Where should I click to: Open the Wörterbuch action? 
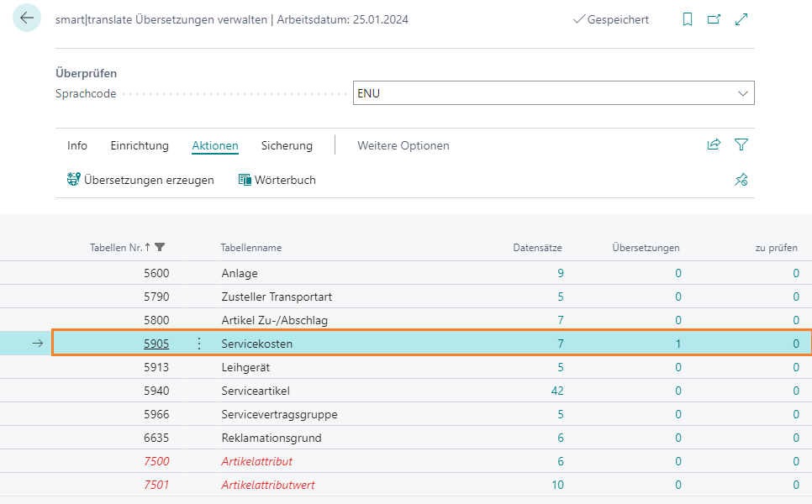[277, 180]
